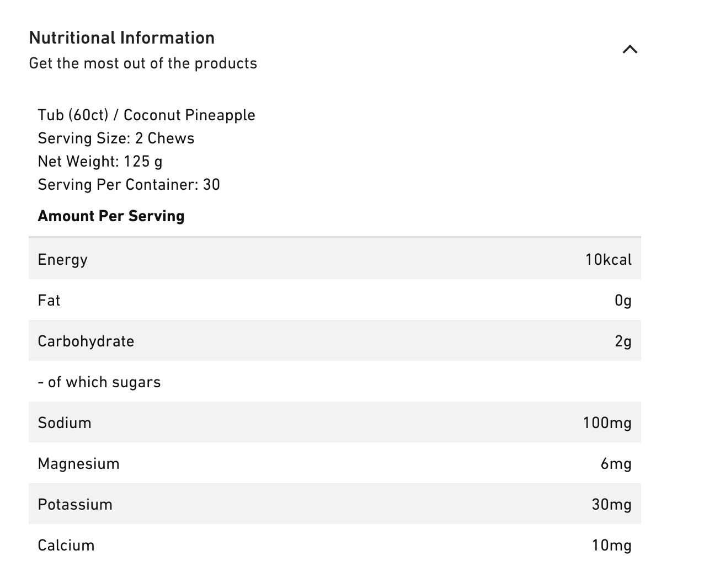Screen dimensions: 704x588
Task: Click the Nutritional Information heading
Action: (122, 38)
